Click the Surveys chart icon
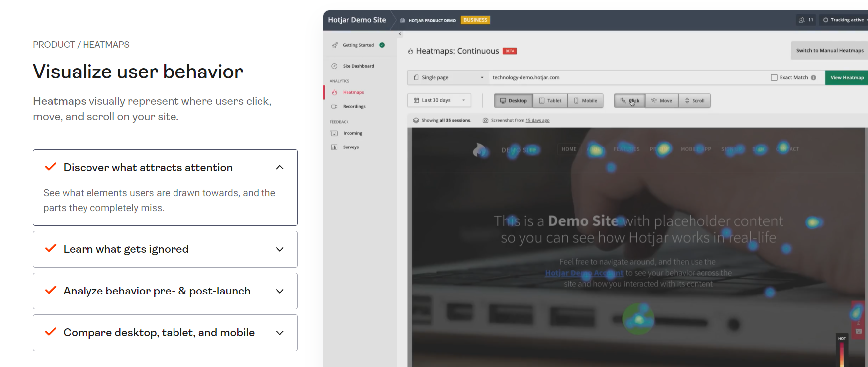Viewport: 868px width, 367px height. click(334, 147)
